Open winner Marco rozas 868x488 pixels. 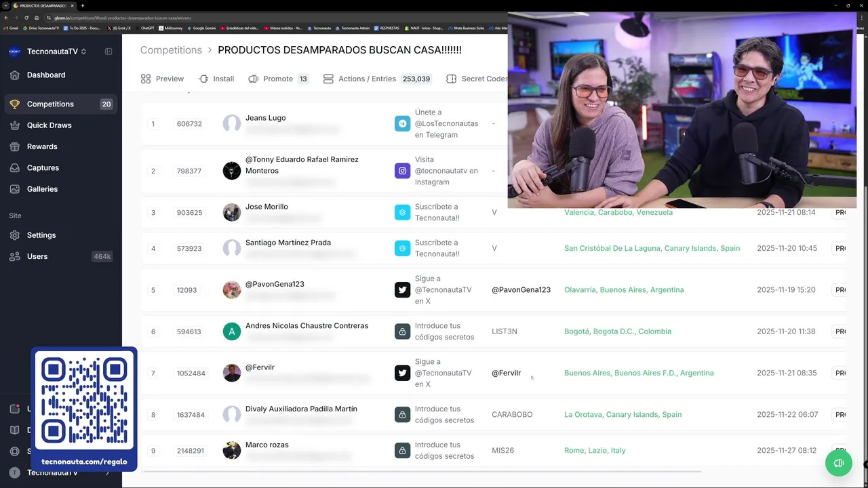(267, 445)
